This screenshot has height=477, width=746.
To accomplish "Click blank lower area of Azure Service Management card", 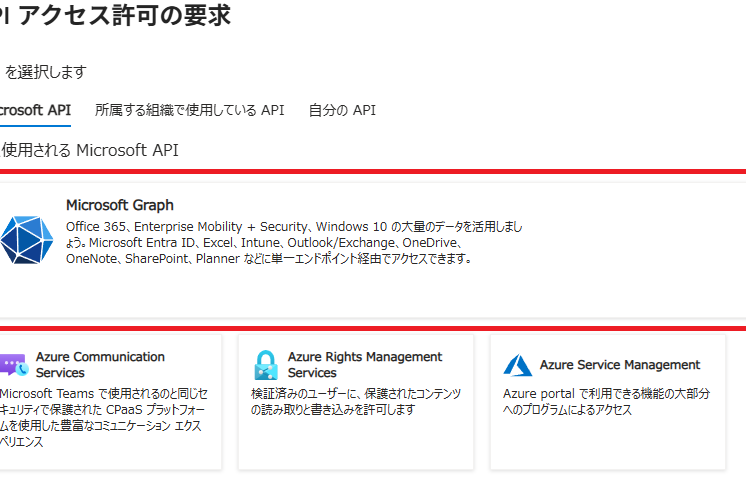I will (x=607, y=445).
